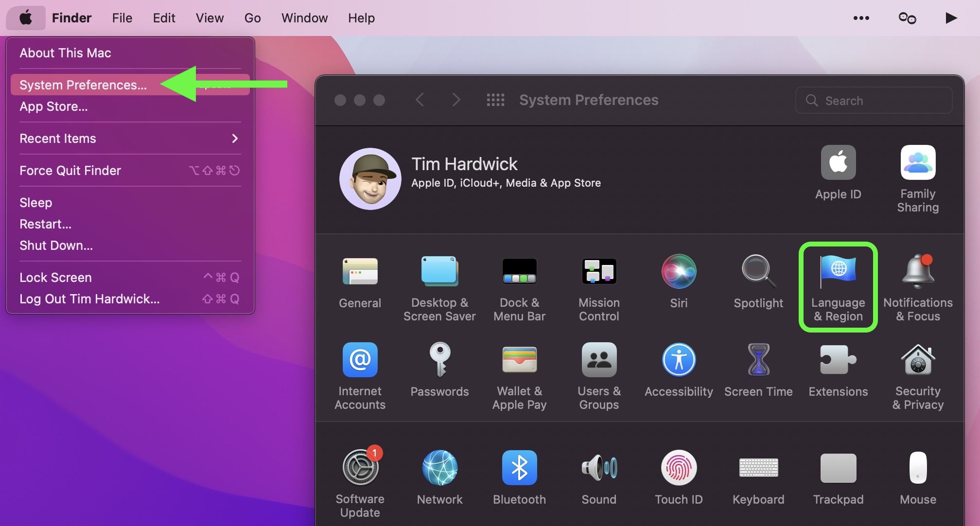Open Language & Region pane
Viewport: 980px width, 526px height.
click(x=838, y=287)
